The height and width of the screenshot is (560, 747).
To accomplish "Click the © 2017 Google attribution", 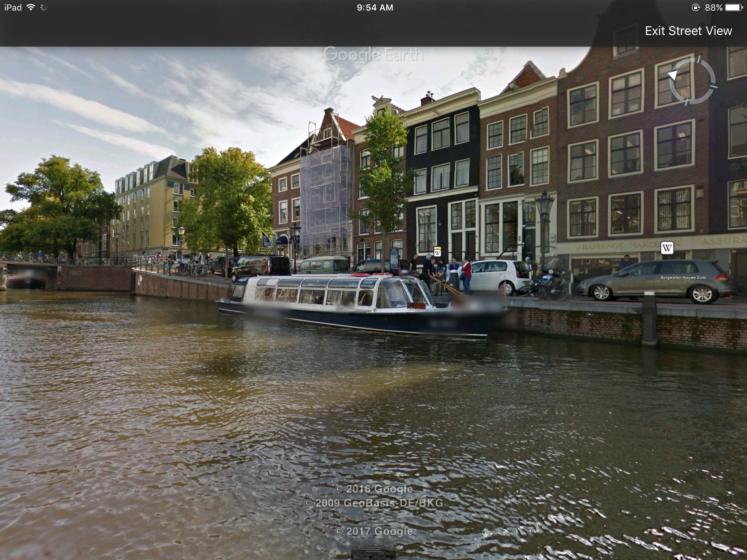I will (373, 531).
